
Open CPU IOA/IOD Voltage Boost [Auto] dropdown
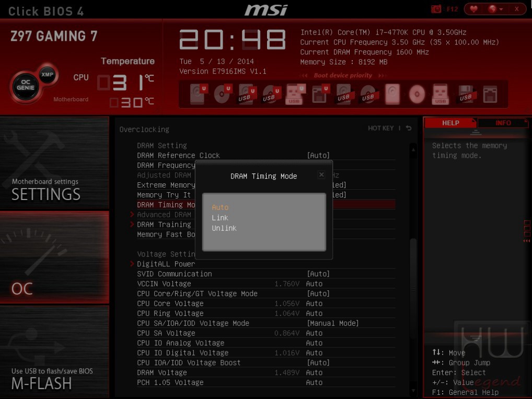318,362
